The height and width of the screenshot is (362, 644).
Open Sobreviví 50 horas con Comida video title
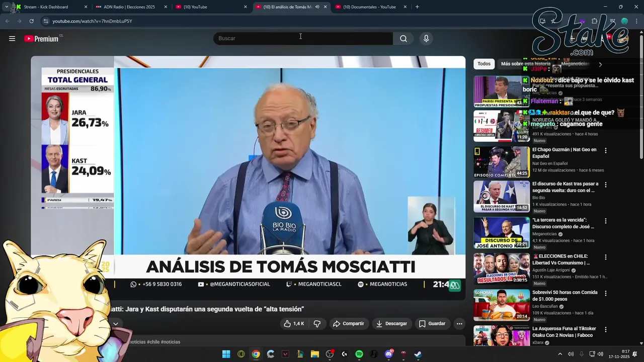click(565, 296)
